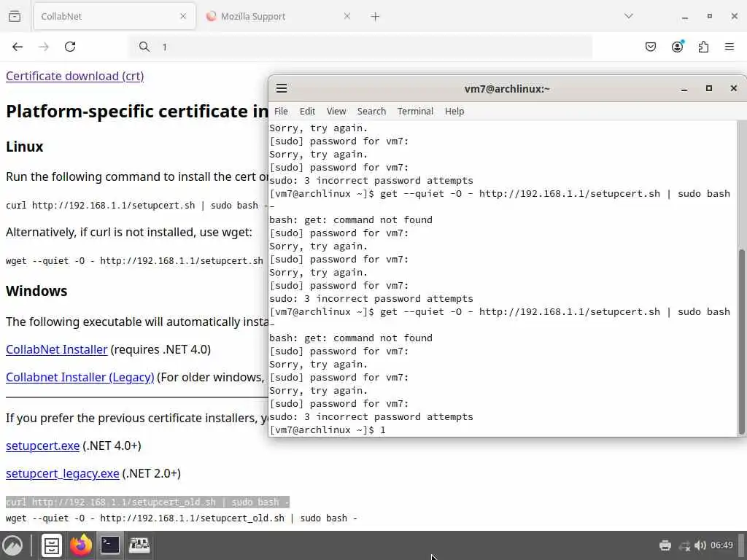Click the wget setupcert_old.sh command text
Viewport: 747px width, 560px height.
coord(182,518)
